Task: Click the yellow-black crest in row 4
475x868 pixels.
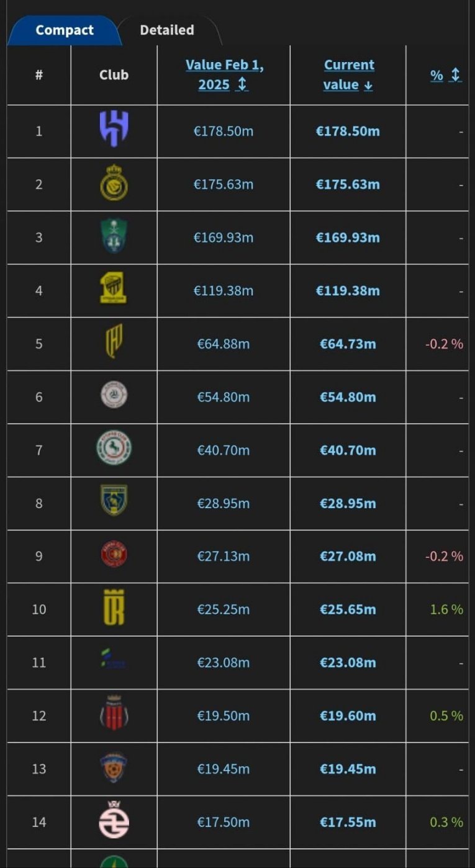Action: (114, 290)
